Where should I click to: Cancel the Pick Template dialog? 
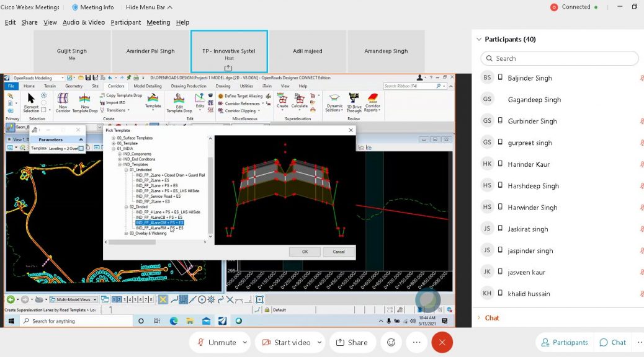(338, 252)
